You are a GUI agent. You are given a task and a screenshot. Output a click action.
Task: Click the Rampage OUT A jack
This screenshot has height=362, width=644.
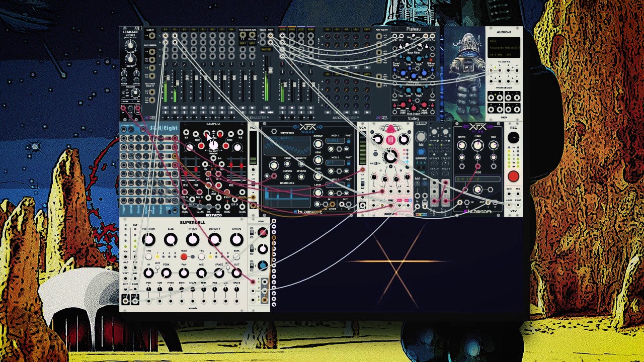pyautogui.click(x=208, y=174)
